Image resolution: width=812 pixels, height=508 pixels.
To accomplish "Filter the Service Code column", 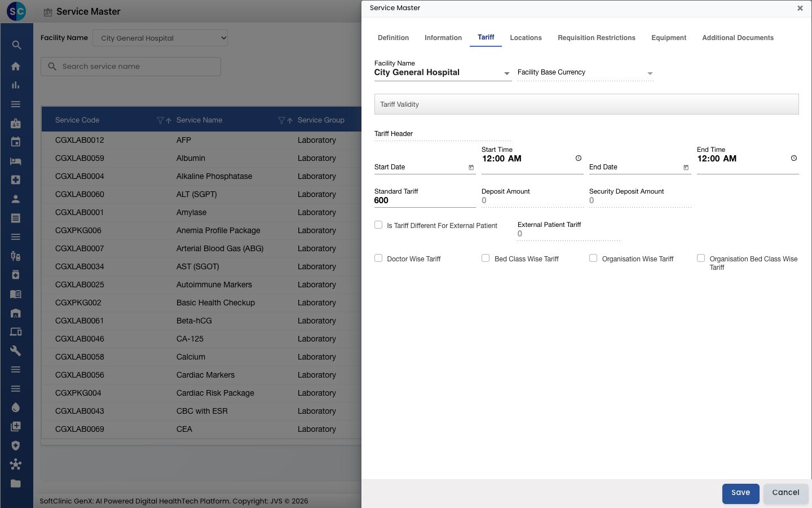I will pyautogui.click(x=160, y=120).
